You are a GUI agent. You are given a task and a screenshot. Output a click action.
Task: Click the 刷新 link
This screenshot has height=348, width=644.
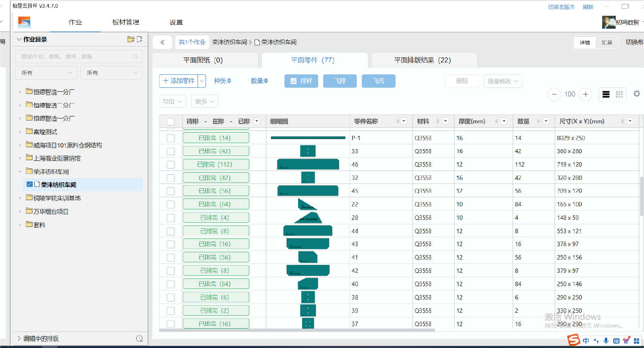click(x=588, y=7)
